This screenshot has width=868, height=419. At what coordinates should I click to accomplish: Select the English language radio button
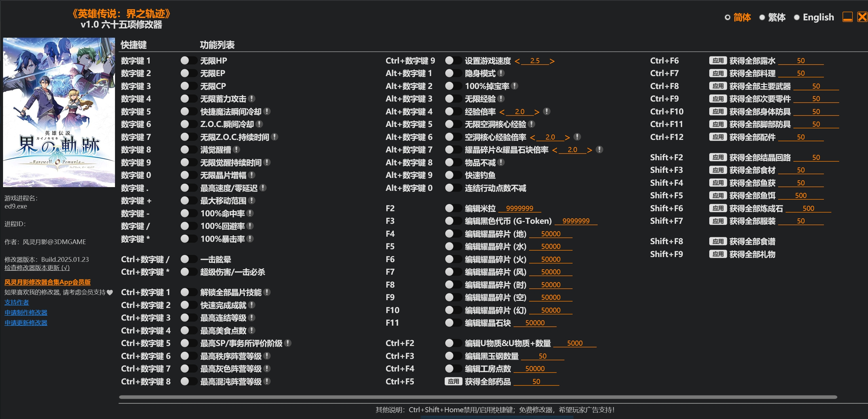pos(797,17)
